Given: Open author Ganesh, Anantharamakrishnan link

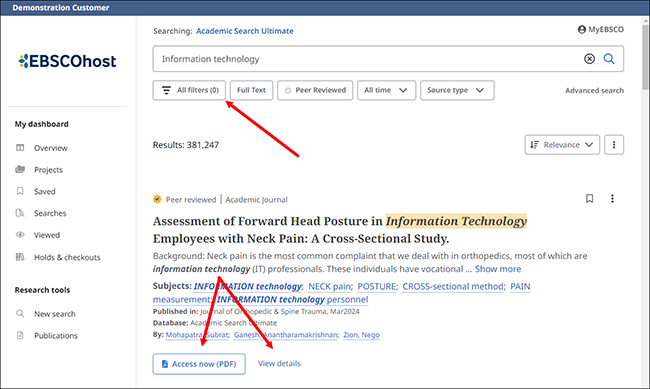Looking at the screenshot, I should point(286,335).
